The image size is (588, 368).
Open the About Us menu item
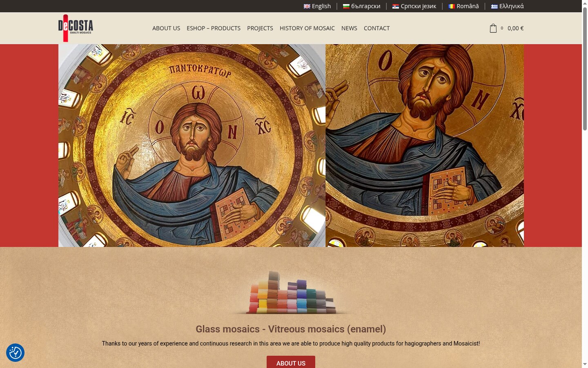166,28
